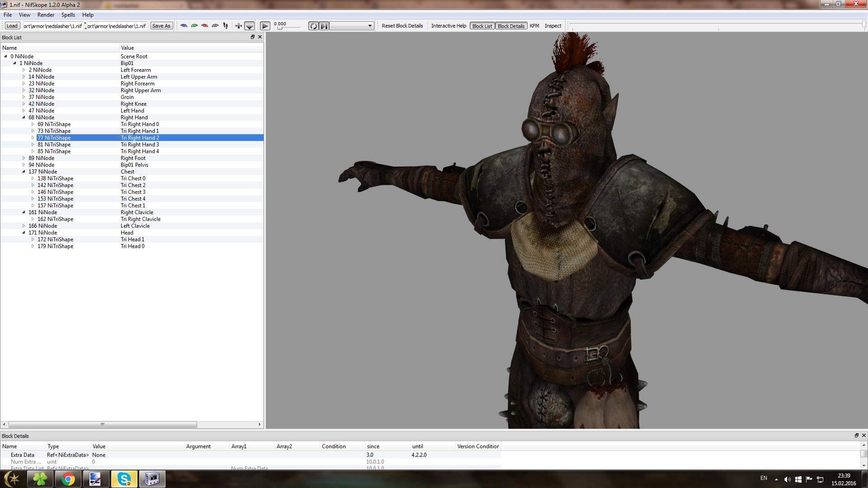Float the Block Details panel
The height and width of the screenshot is (488, 868).
pyautogui.click(x=856, y=436)
